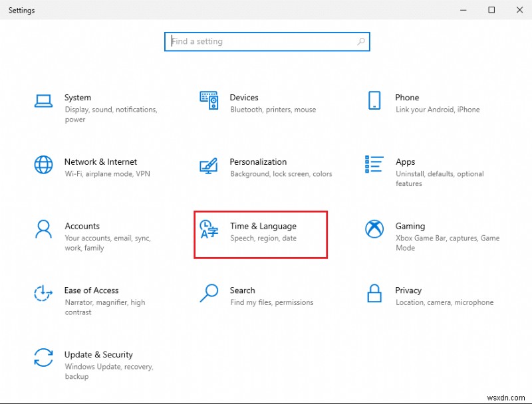Click the Time & Language clock icon
Screen dimensions: 532x404
tap(207, 229)
